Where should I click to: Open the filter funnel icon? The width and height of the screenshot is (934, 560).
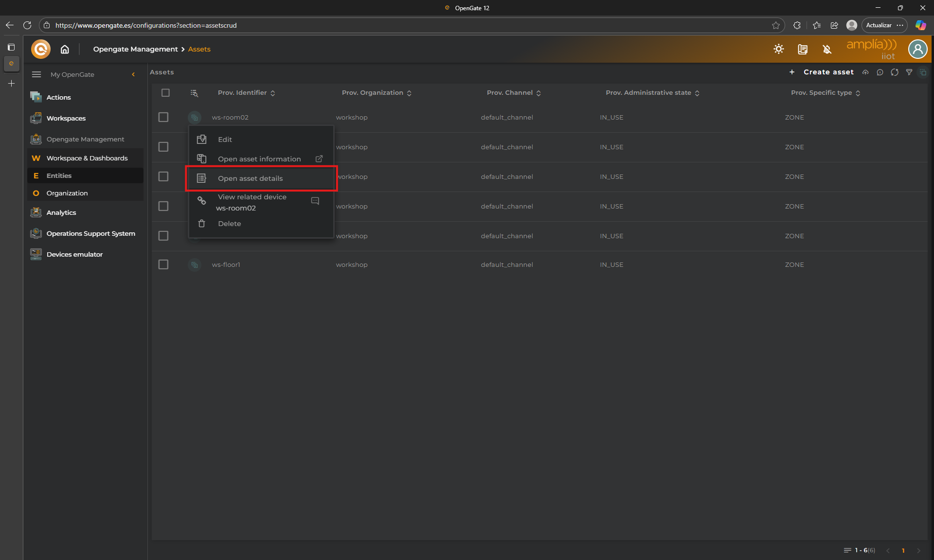click(x=909, y=72)
